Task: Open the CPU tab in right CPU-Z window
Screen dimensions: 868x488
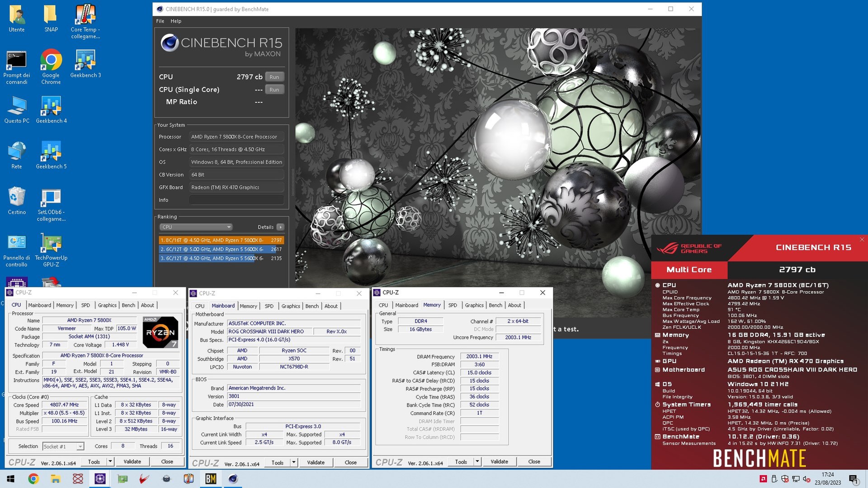Action: [x=383, y=305]
